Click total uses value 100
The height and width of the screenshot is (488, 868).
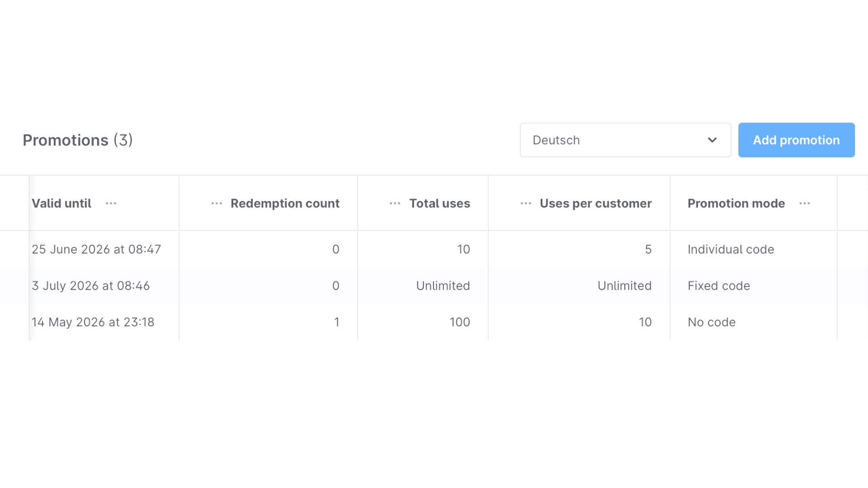(460, 322)
